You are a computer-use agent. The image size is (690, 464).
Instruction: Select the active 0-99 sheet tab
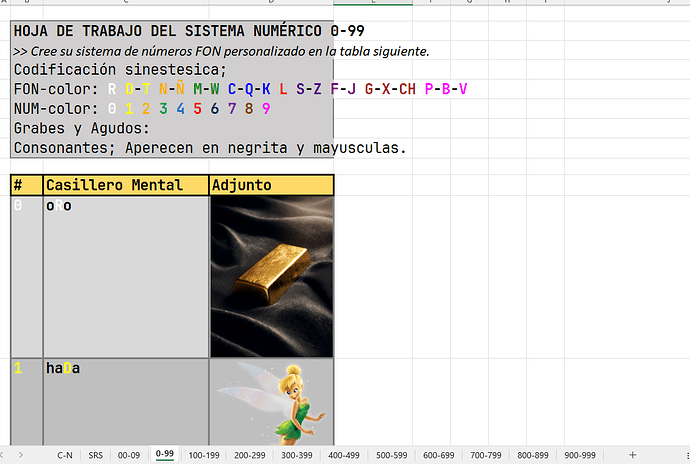[x=165, y=454]
